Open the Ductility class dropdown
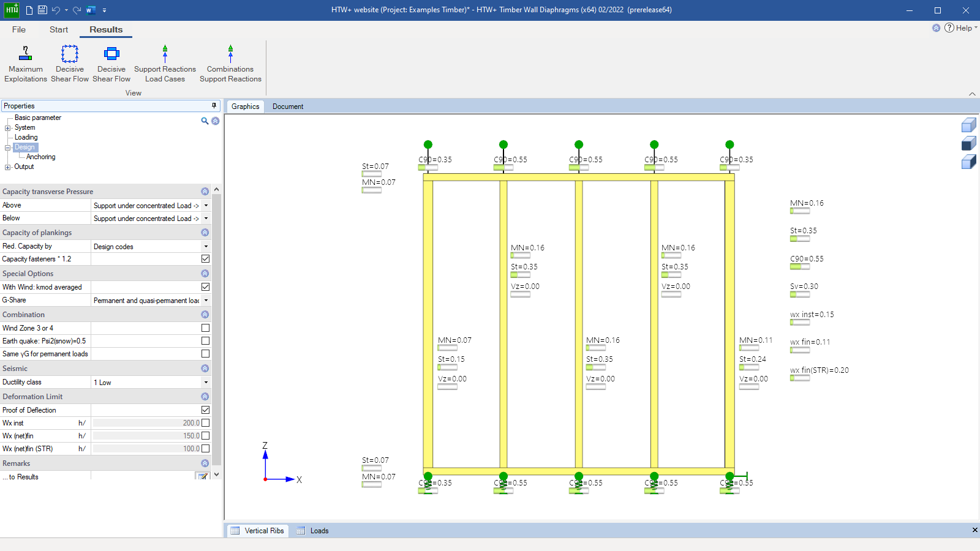980x551 pixels. click(206, 383)
